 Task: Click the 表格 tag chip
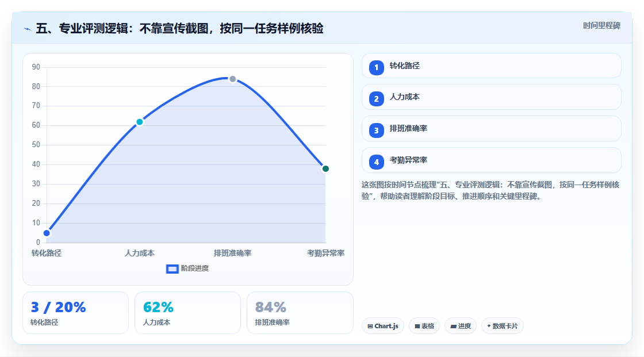(424, 326)
